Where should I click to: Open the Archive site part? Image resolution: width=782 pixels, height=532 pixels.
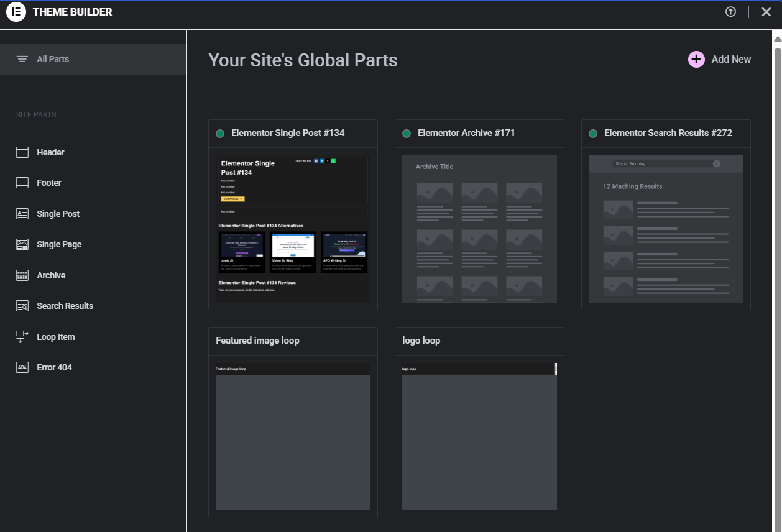click(51, 275)
